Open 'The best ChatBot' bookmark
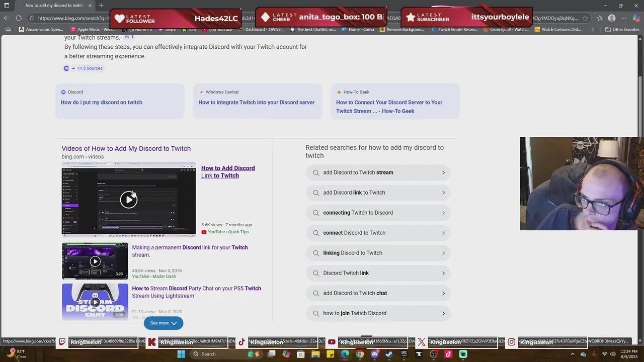This screenshot has width=644, height=362. click(312, 29)
